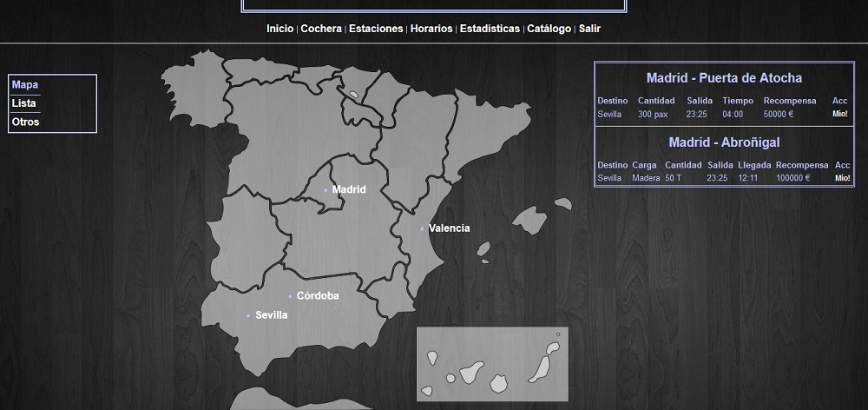Open Estadísticas in the top navigation

tap(490, 29)
